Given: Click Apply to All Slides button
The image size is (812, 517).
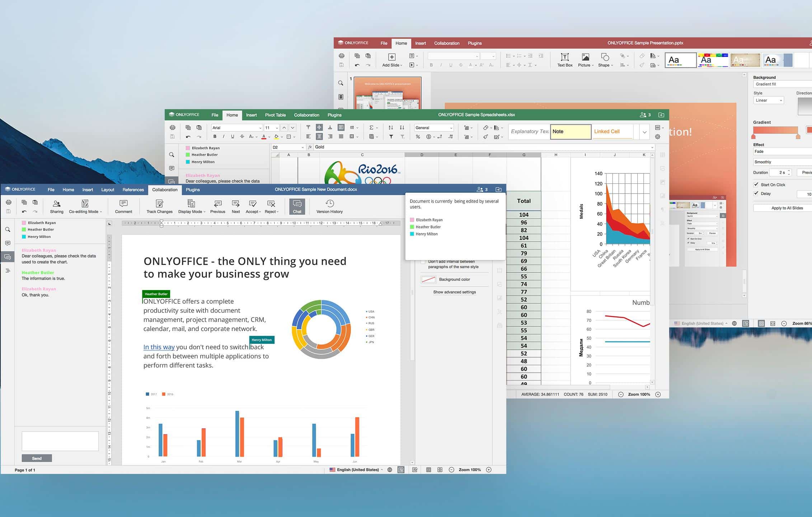Looking at the screenshot, I should pyautogui.click(x=787, y=208).
